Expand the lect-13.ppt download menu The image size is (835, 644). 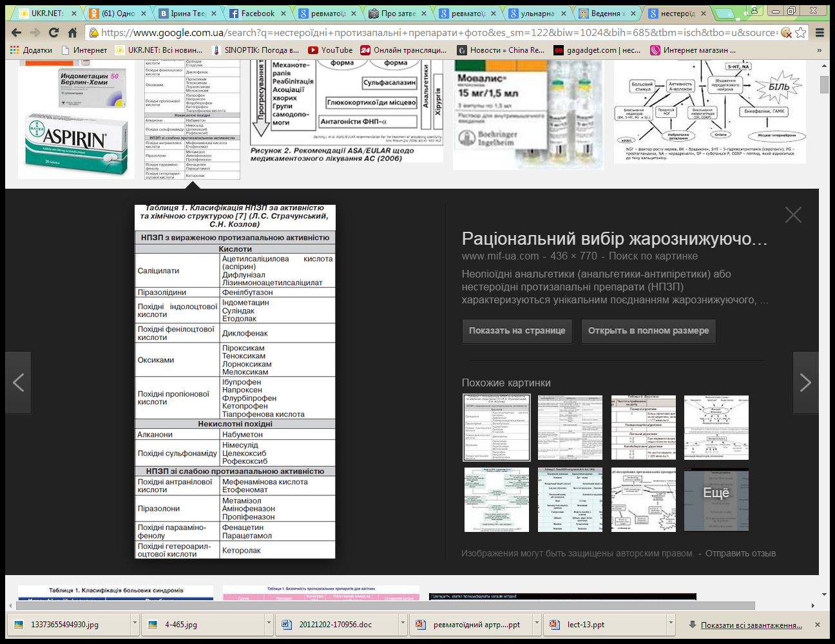tap(671, 624)
